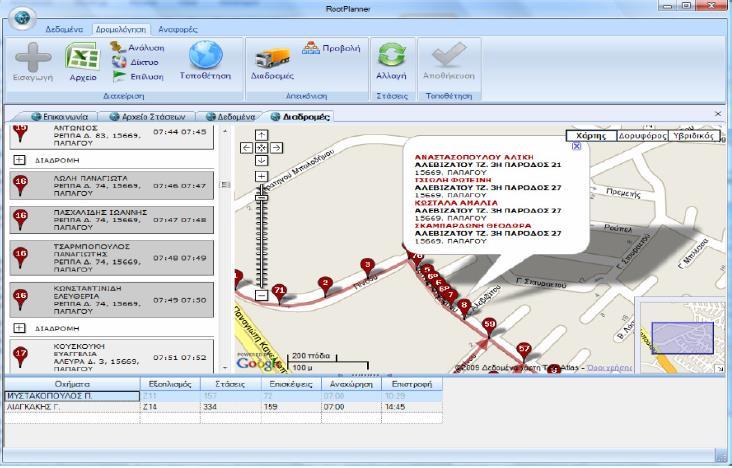The height and width of the screenshot is (468, 732).
Task: Expand the ΔΙΑΔΡΟΜΗ box below ΚΩΝΣΤΑΝΤΙΝΙΔΗ
Action: point(19,328)
